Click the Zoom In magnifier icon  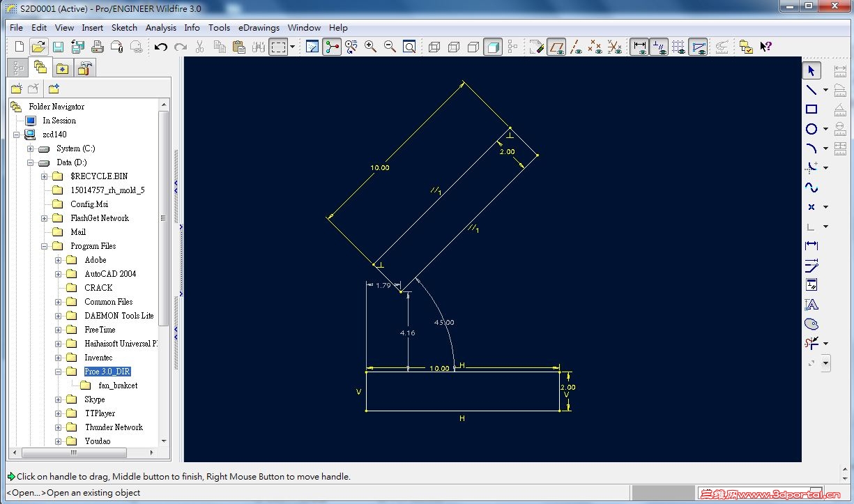pyautogui.click(x=370, y=47)
